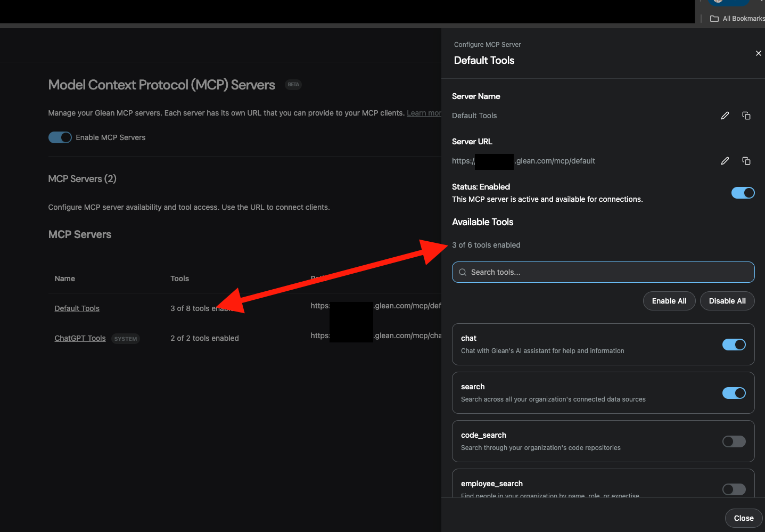Click the Disable All button
The image size is (765, 532).
(x=727, y=301)
